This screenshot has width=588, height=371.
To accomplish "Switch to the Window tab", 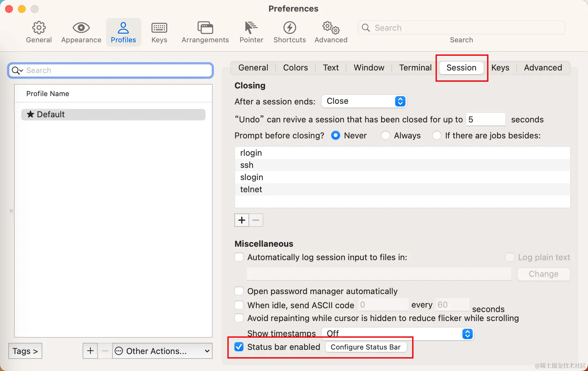I will pyautogui.click(x=369, y=68).
